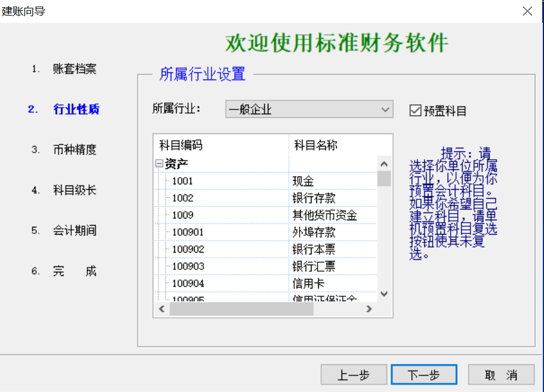
Task: Close the 建账向导 window
Action: click(x=527, y=11)
